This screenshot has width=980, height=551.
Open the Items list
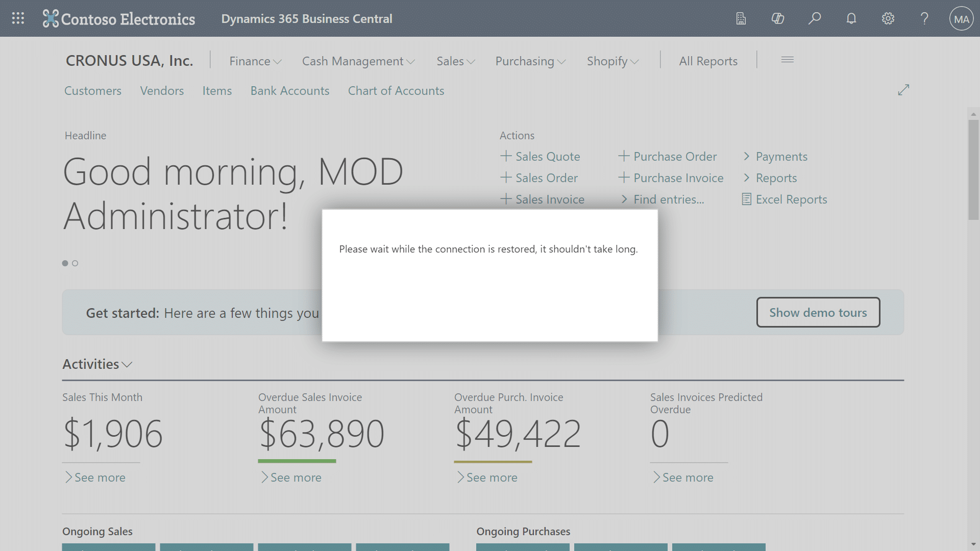pyautogui.click(x=217, y=91)
